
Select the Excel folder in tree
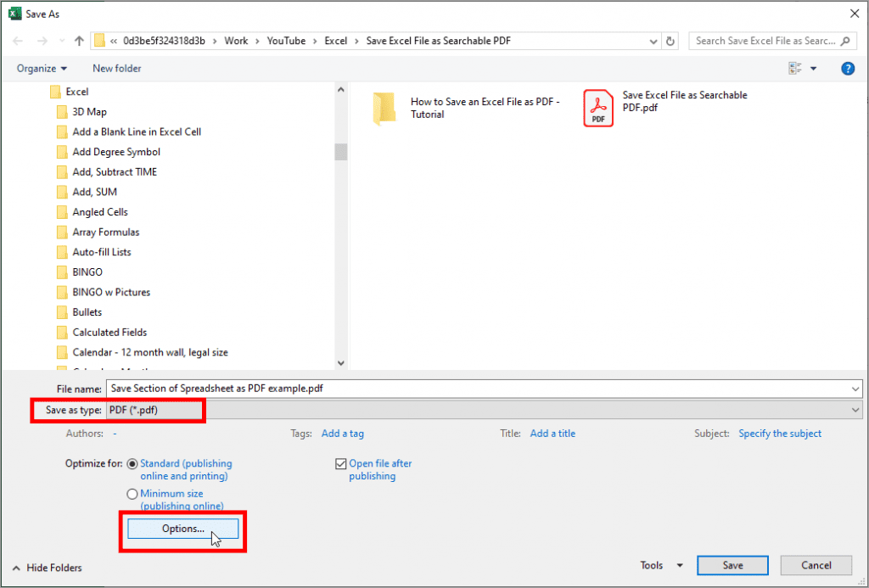click(x=70, y=92)
